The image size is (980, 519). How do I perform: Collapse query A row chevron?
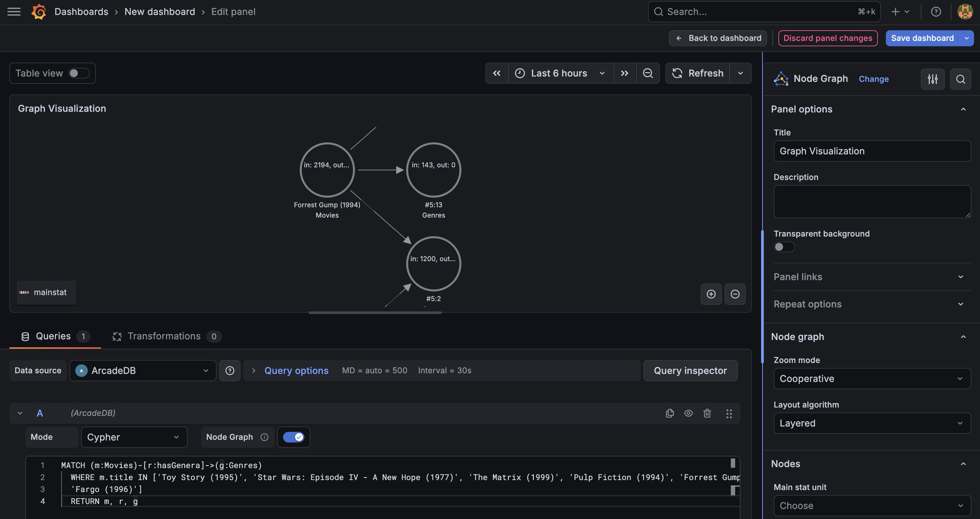click(x=20, y=413)
